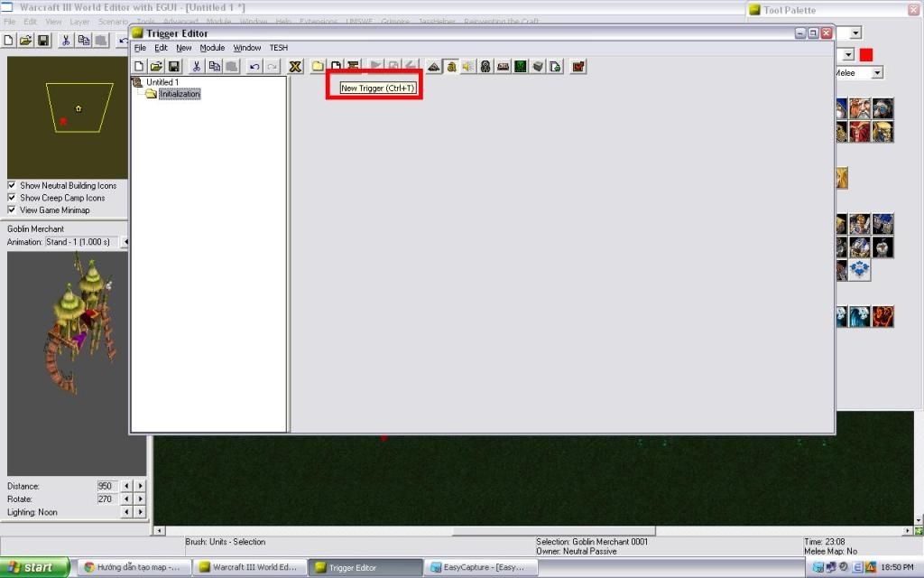Click New Map icon in Trigger Editor toolbar
The image size is (924, 578).
pos(138,67)
